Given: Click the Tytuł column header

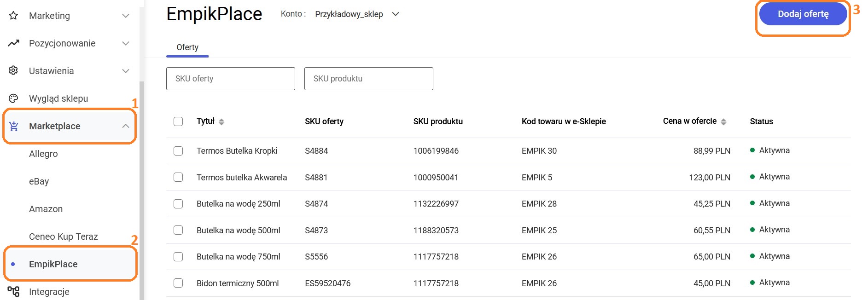Looking at the screenshot, I should (x=205, y=121).
